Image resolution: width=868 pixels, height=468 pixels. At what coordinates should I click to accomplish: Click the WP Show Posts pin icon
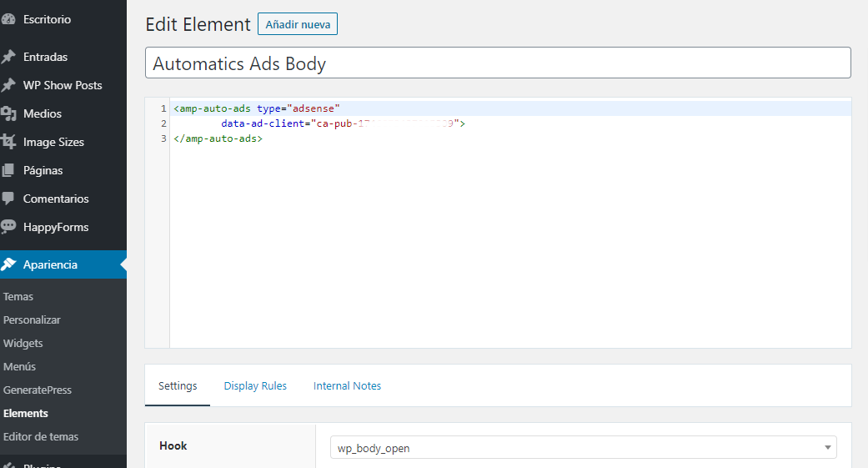coord(8,85)
